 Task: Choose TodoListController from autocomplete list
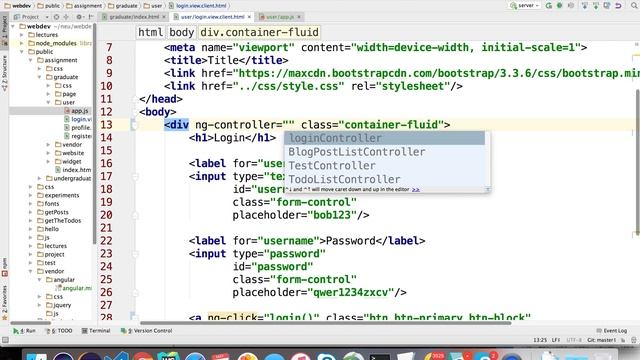click(384, 179)
